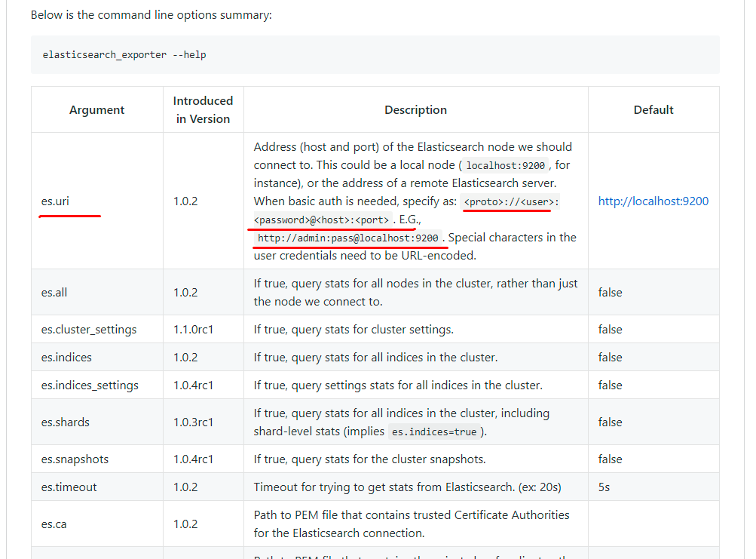Screen dimensions: 756x559
Task: Click the es.timeout argument name
Action: pos(69,487)
